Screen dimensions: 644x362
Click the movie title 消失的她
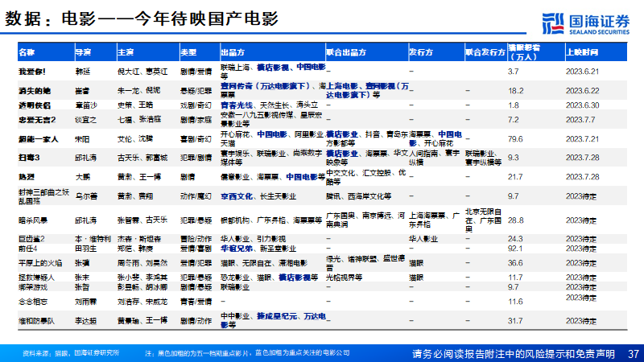pos(35,91)
